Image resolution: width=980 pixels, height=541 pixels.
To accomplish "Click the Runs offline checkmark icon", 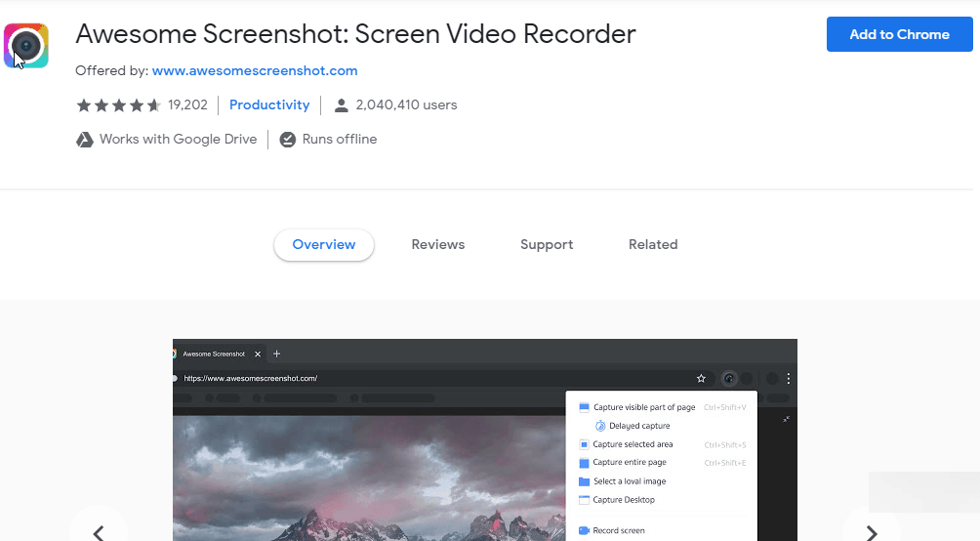I will (x=288, y=140).
